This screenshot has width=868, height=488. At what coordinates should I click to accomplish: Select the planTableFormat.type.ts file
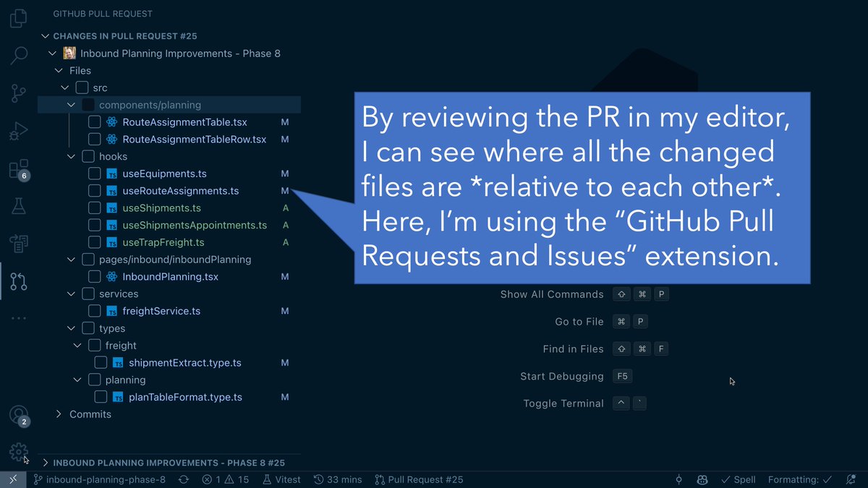(185, 398)
